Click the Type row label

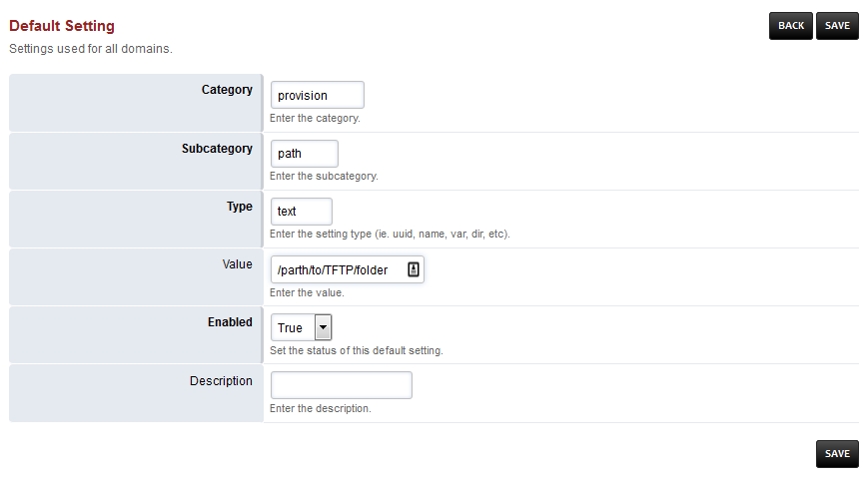240,207
